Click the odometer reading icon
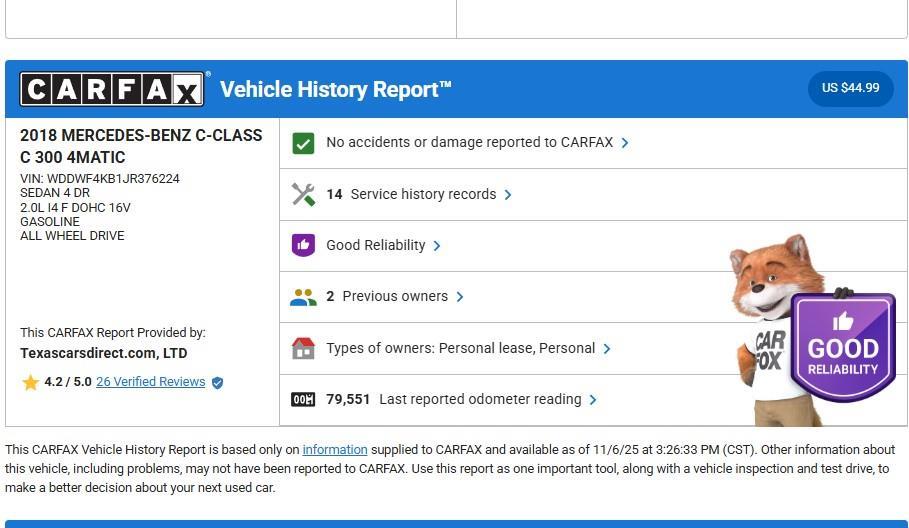Viewport: 909px width, 528px height. 303,400
